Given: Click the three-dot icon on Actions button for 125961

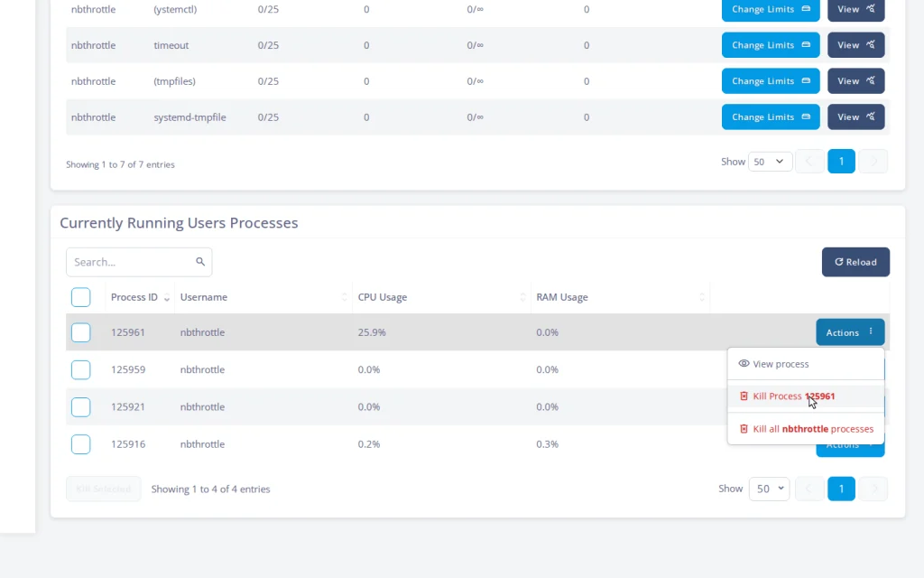Looking at the screenshot, I should point(871,331).
